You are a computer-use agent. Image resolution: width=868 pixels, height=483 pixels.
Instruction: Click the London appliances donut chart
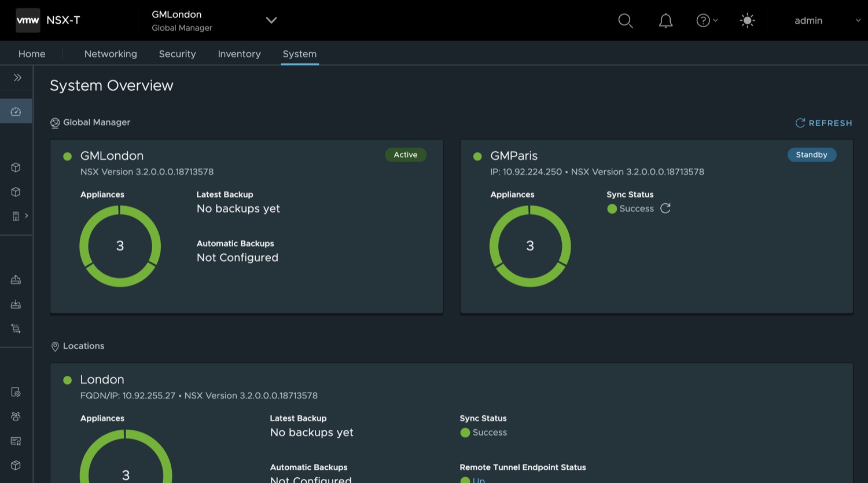tap(126, 456)
